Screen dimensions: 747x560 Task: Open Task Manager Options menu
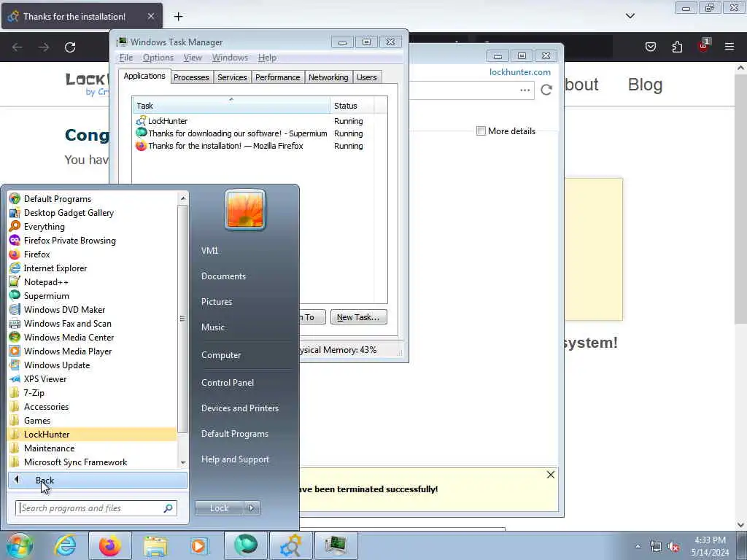(x=158, y=57)
